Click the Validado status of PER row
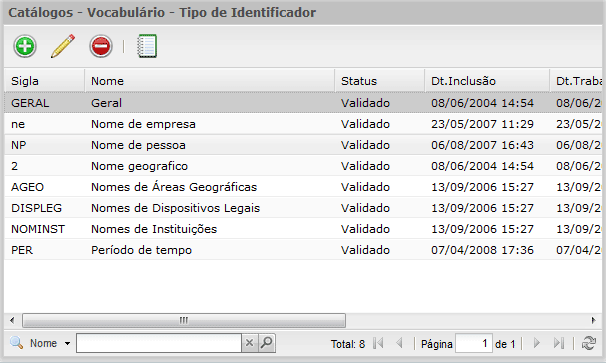This screenshot has height=363, width=606. tap(365, 250)
